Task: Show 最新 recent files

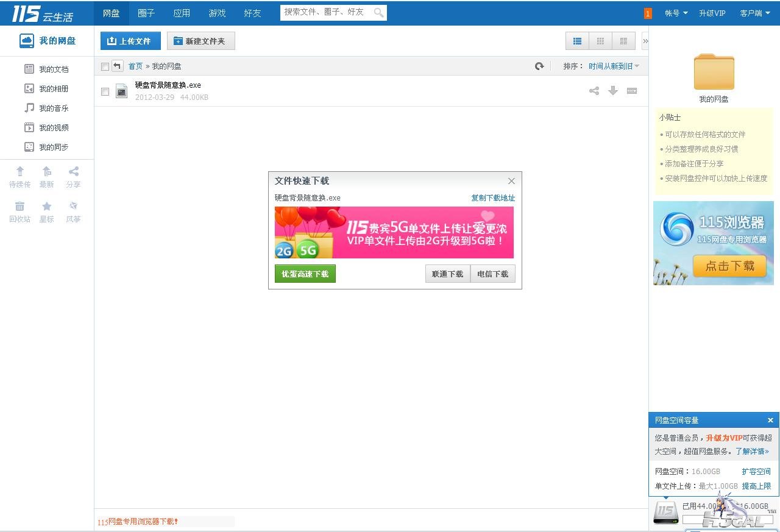Action: (x=46, y=177)
